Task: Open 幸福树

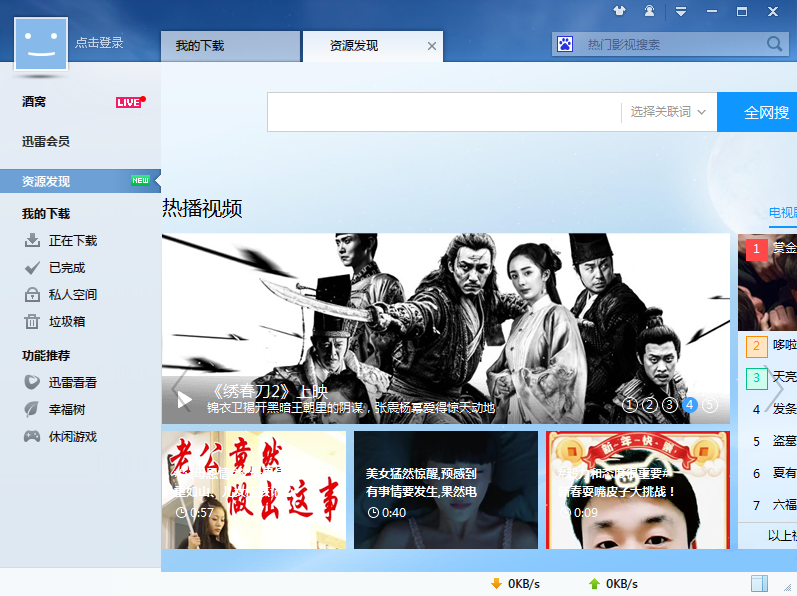Action: pos(67,410)
